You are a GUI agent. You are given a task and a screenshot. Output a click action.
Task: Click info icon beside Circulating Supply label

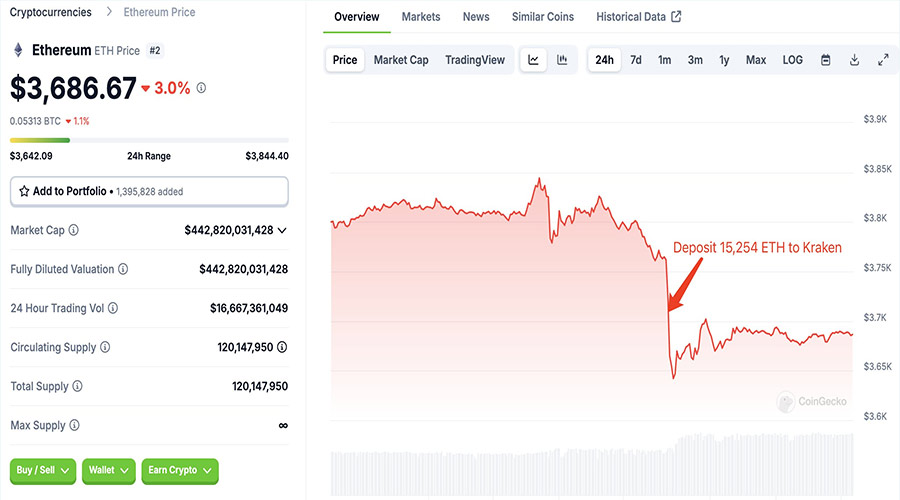tap(105, 347)
